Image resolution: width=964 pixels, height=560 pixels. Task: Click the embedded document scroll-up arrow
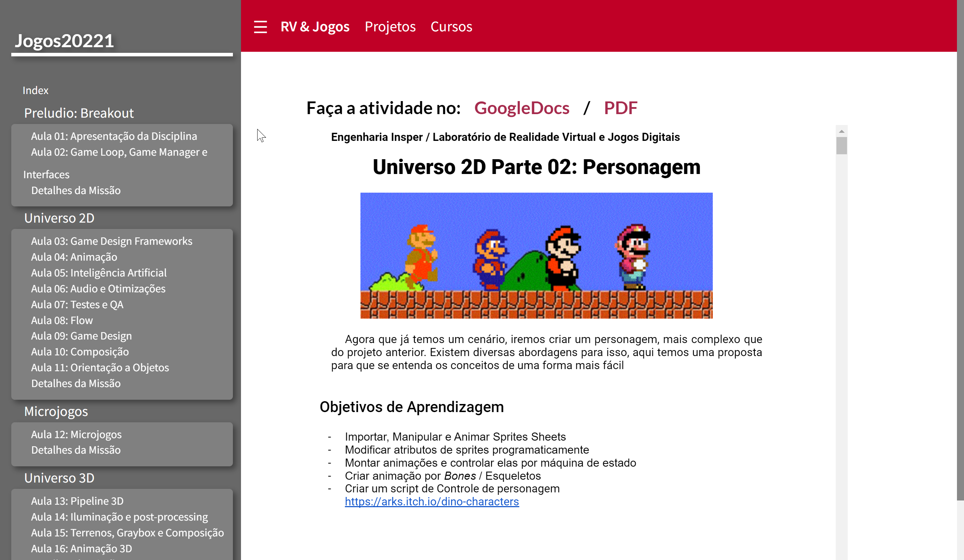click(842, 131)
